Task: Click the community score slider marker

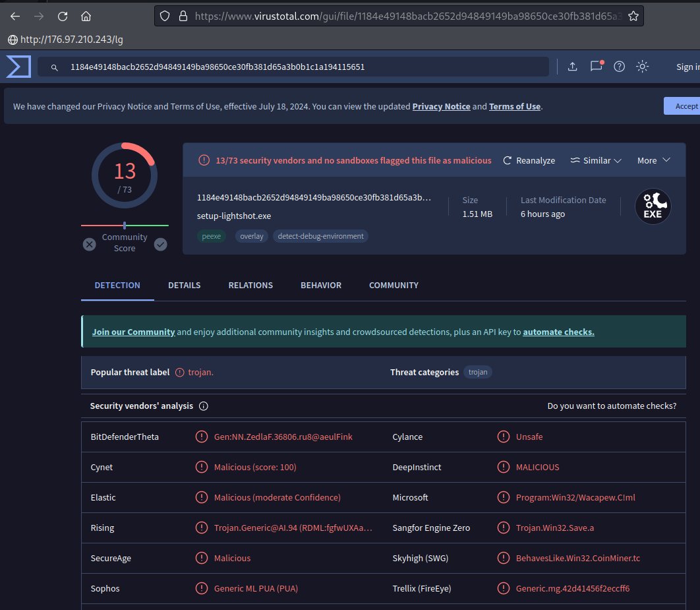Action: point(125,226)
